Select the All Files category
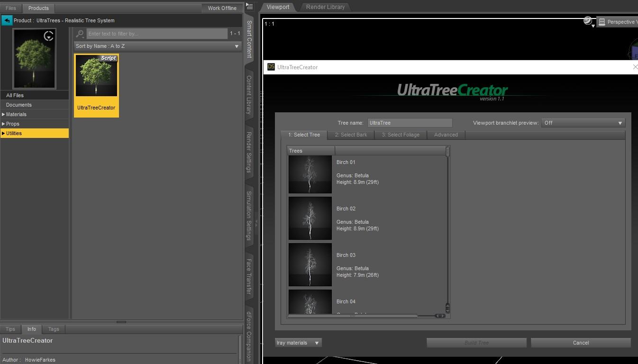The width and height of the screenshot is (638, 364). (x=34, y=95)
